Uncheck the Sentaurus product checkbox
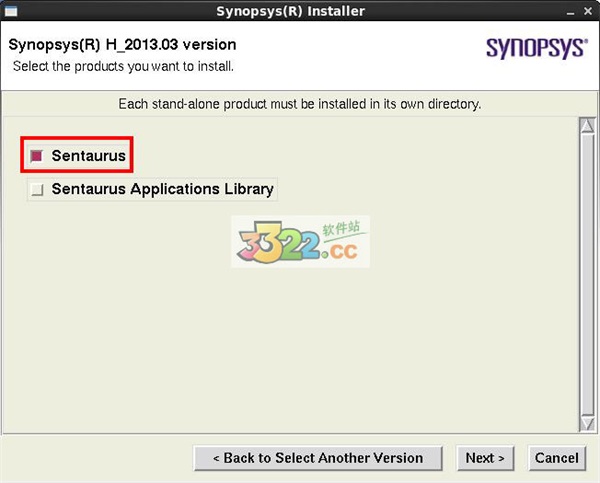Screen dimensions: 600x483 [37, 156]
